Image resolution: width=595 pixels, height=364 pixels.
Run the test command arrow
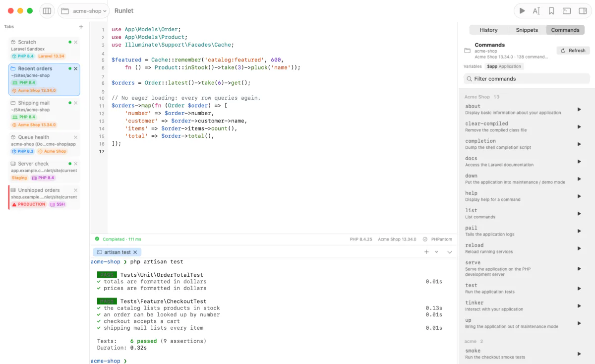tap(579, 288)
